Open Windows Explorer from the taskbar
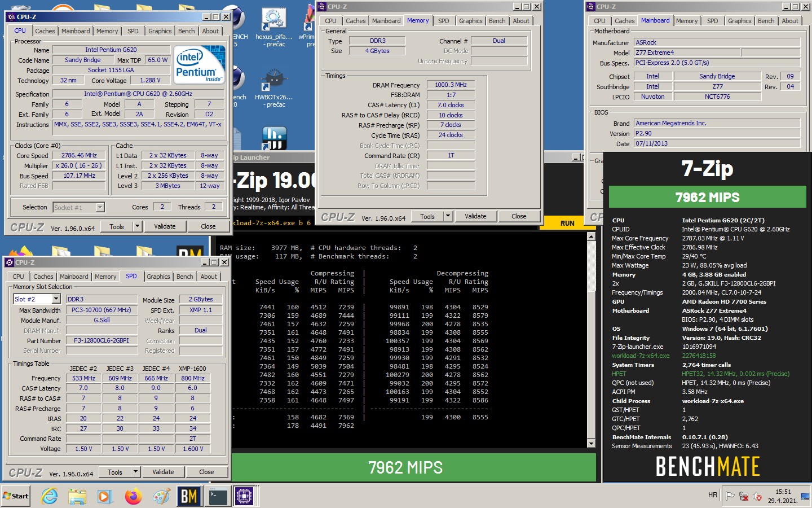Image resolution: width=812 pixels, height=508 pixels. pos(77,496)
